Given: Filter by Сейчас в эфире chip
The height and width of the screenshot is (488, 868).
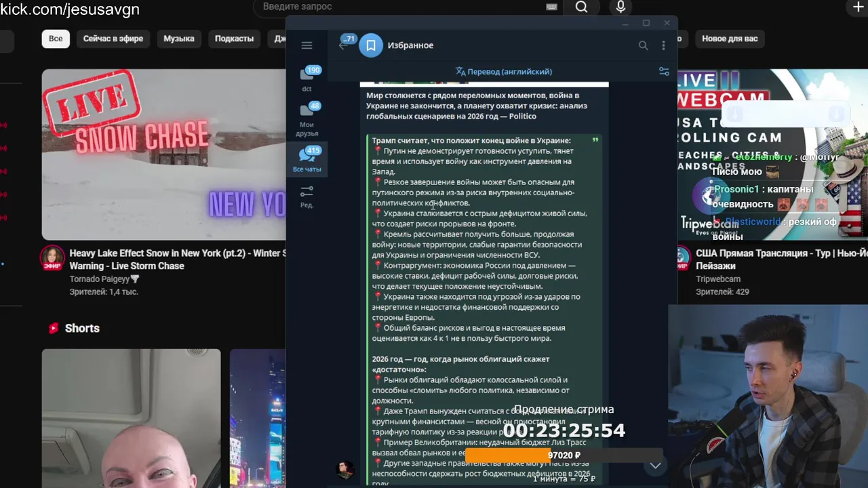Looking at the screenshot, I should coord(113,39).
